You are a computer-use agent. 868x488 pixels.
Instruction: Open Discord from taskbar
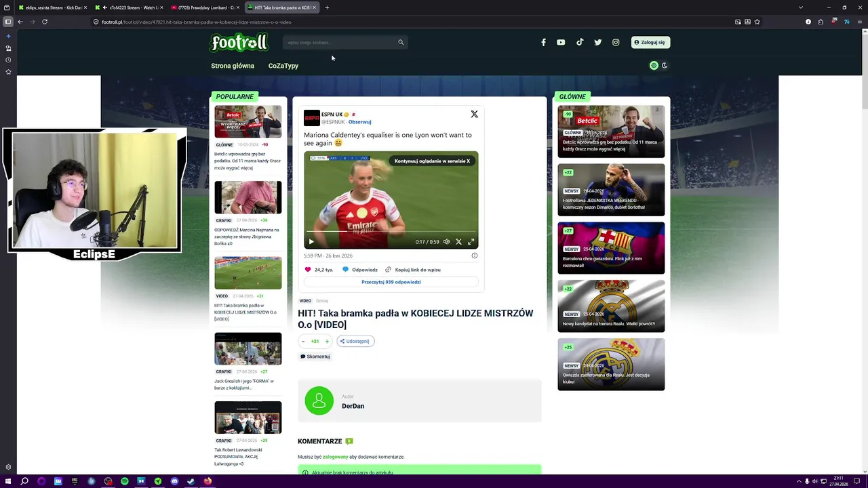(174, 481)
